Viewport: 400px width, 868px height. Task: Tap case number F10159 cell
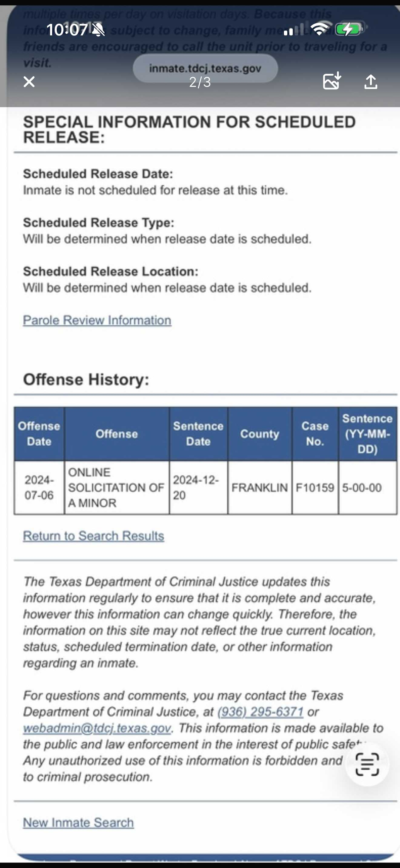coord(315,488)
